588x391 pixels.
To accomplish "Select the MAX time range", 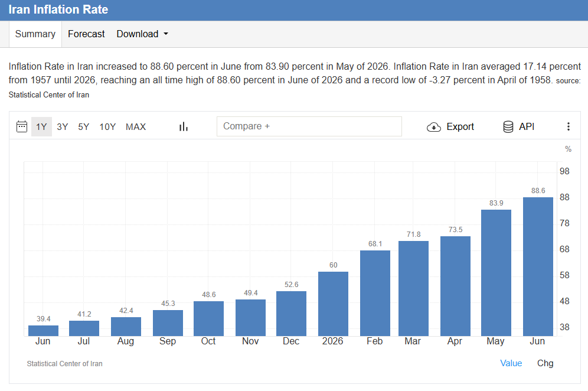I will coord(136,127).
